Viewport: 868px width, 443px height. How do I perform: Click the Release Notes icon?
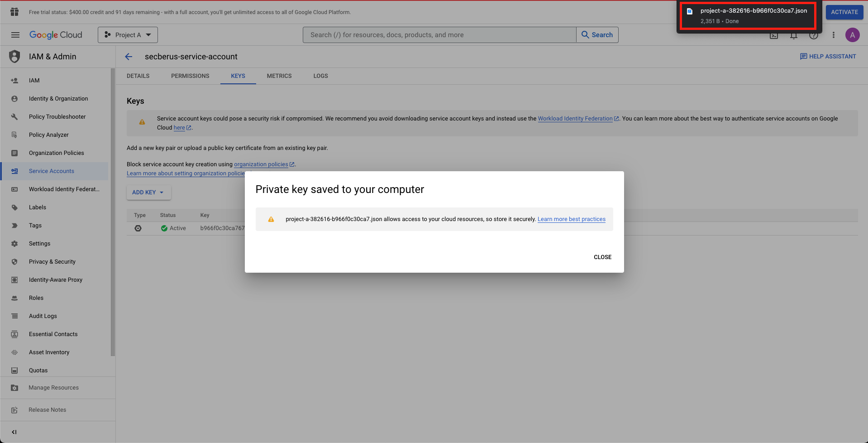(14, 410)
